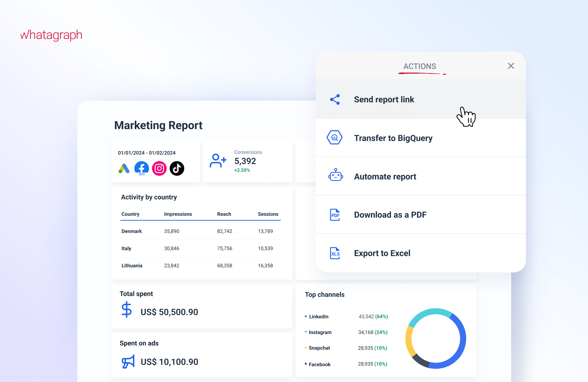
Task: Choose Transfer to BigQuery option
Action: click(393, 138)
